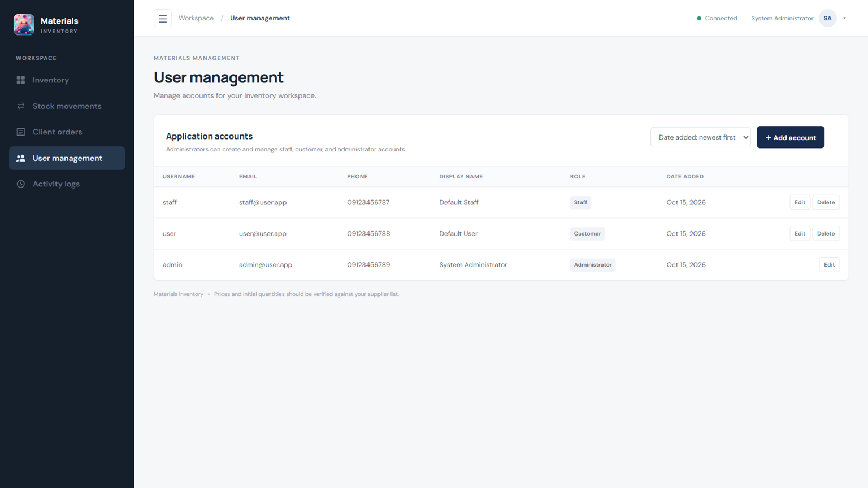Open Activity logs section
The image size is (868, 488).
[67, 184]
